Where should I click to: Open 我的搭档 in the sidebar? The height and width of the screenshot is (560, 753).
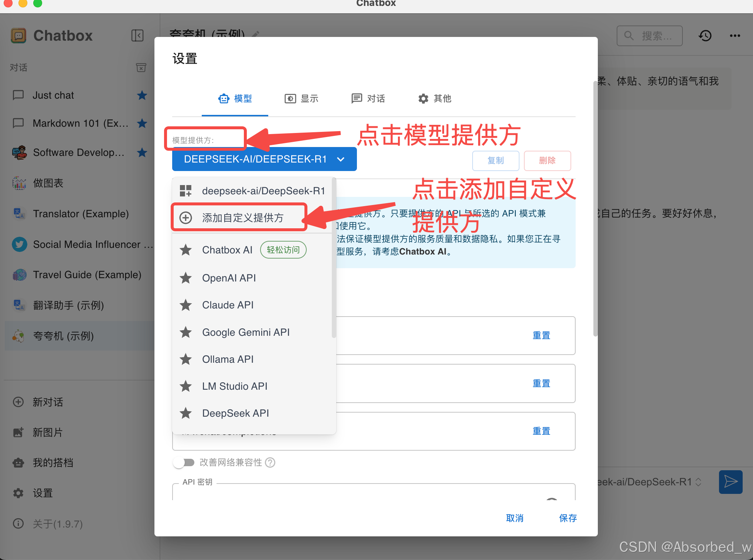(53, 462)
